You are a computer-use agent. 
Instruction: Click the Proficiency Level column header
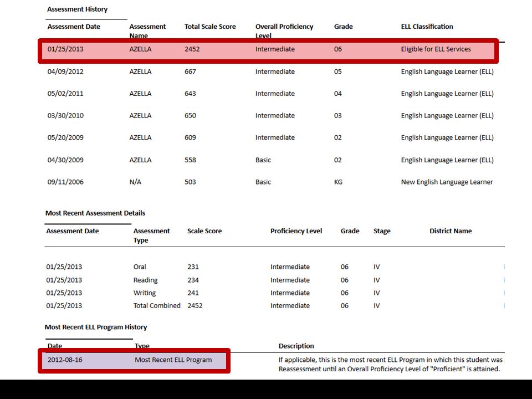coord(296,232)
